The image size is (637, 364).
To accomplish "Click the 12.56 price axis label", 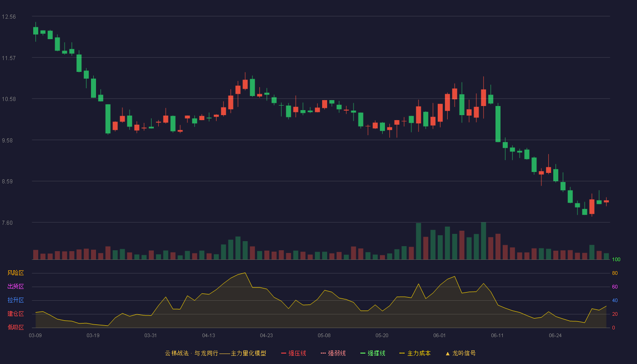I will (9, 17).
